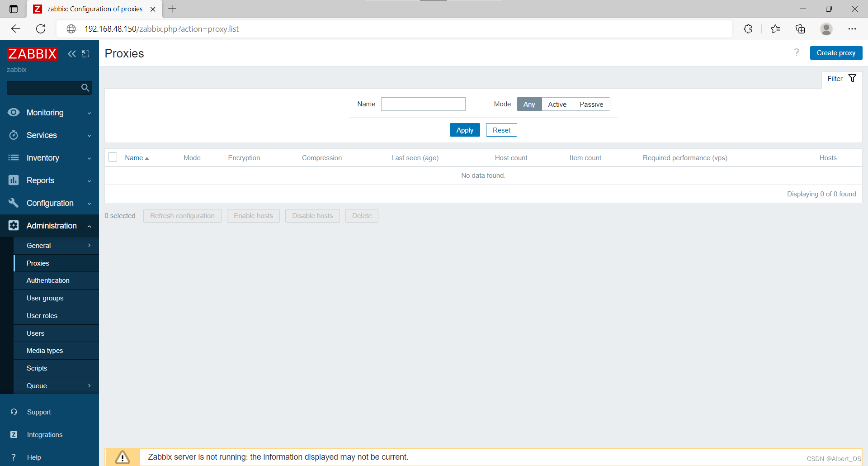Image resolution: width=868 pixels, height=466 pixels.
Task: Toggle sidebar hide mode icon
Action: click(85, 54)
